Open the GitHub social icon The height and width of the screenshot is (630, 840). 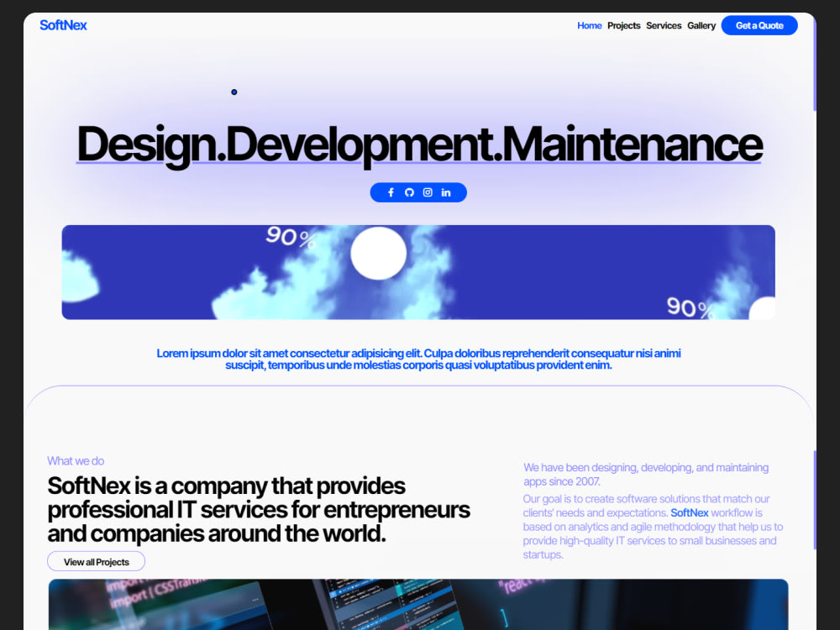pyautogui.click(x=409, y=192)
